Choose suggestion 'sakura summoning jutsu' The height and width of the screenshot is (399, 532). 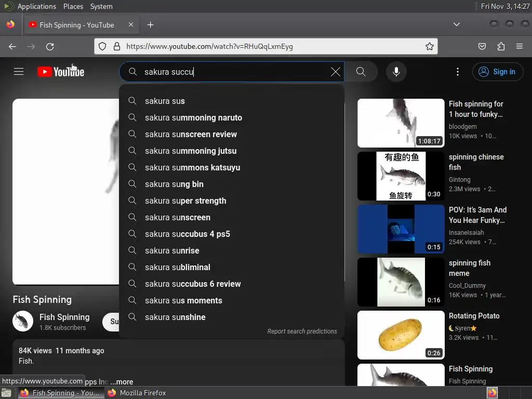tap(232, 151)
